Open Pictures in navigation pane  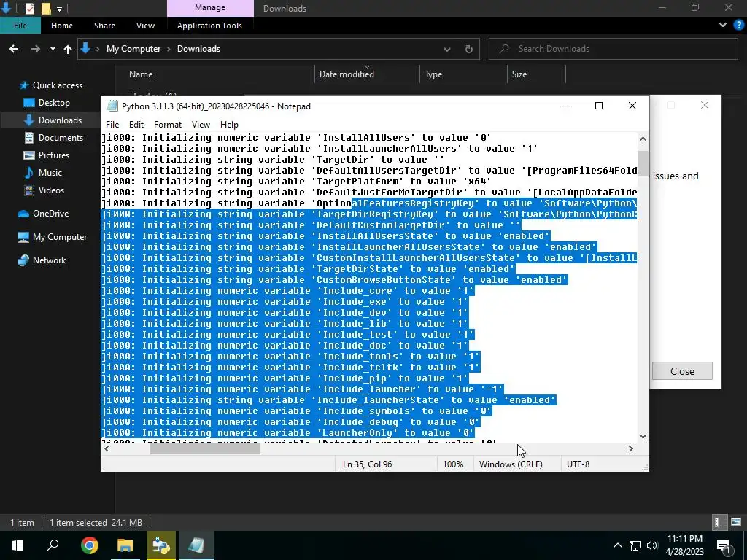coord(53,155)
